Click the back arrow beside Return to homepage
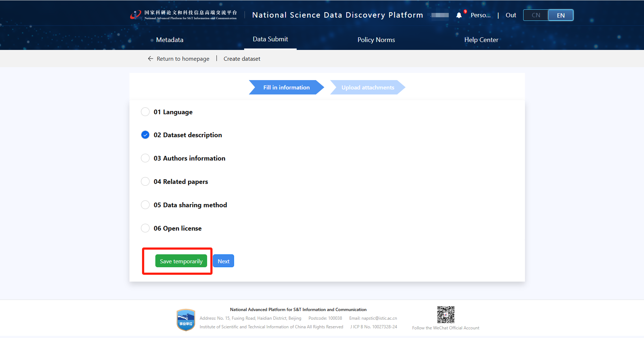Screen dimensions: 644x338 tap(150, 59)
